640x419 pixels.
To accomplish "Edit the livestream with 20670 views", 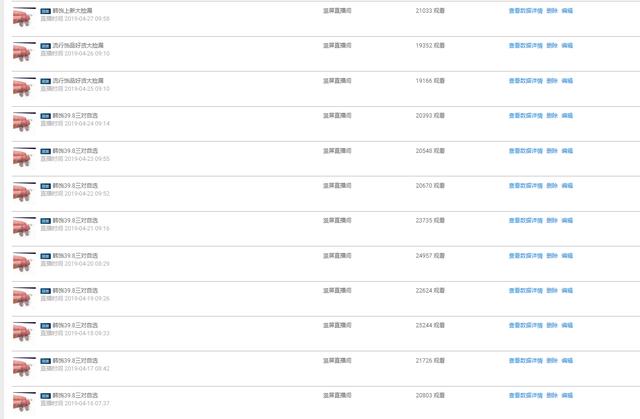I will (x=567, y=185).
